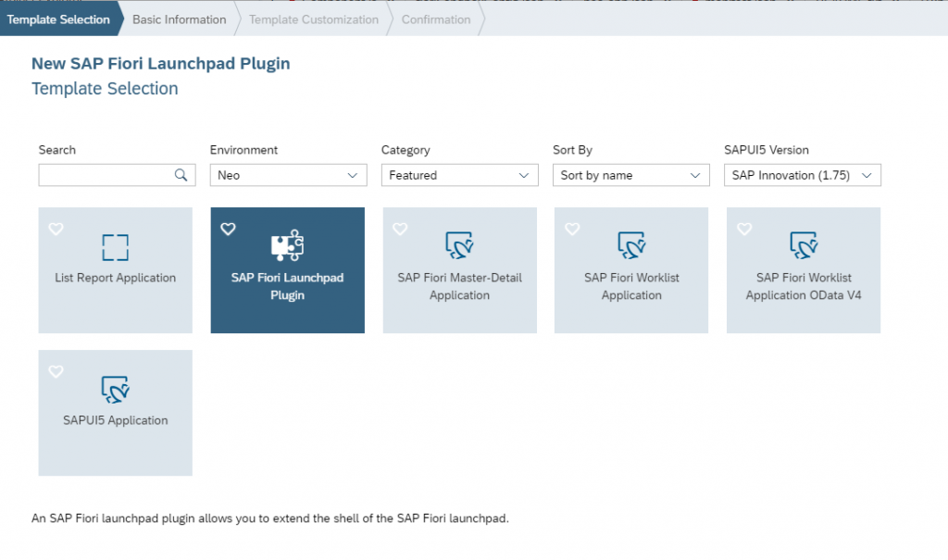Choose a SAPUI5 Version from dropdown
This screenshot has width=948, height=560.
tap(803, 175)
